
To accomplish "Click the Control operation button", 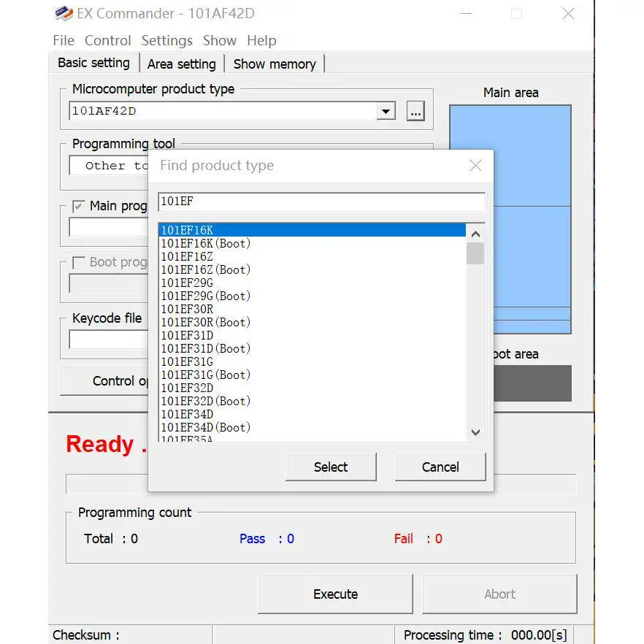I will click(x=104, y=381).
